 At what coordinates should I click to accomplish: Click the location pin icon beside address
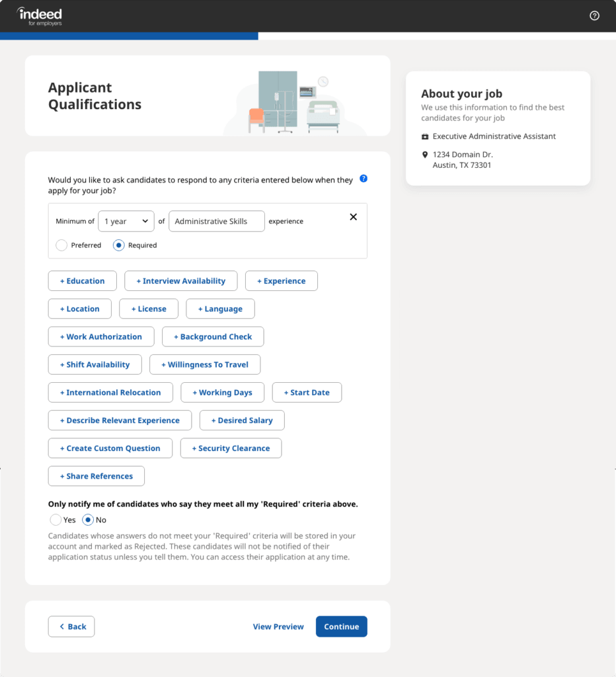[425, 155]
